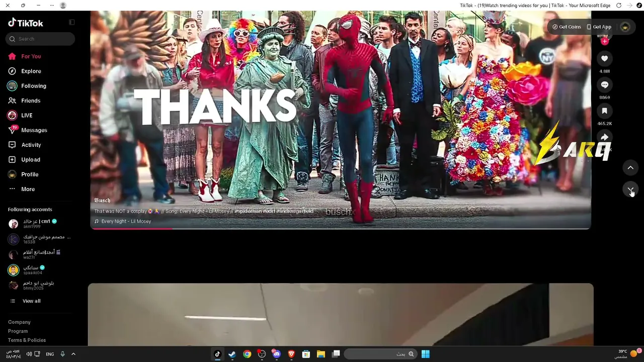Open the Windows Start menu
This screenshot has height=362, width=644.
pos(425,354)
